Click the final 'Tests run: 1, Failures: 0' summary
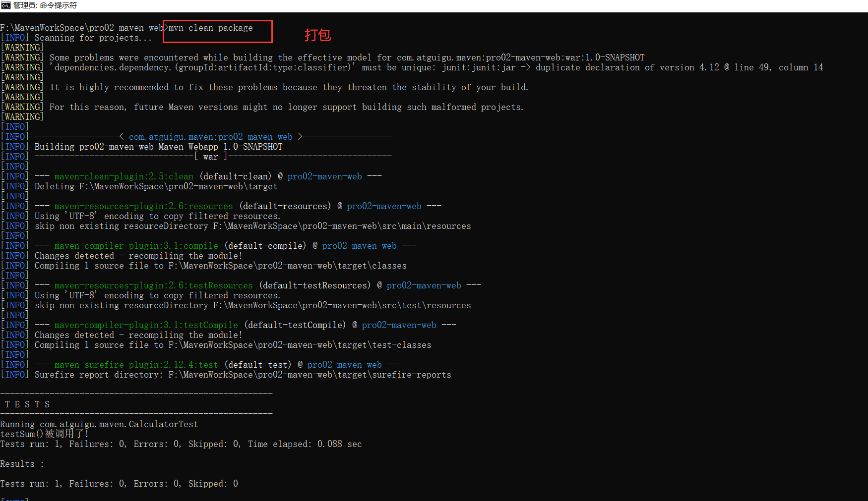The image size is (868, 501). pyautogui.click(x=119, y=484)
